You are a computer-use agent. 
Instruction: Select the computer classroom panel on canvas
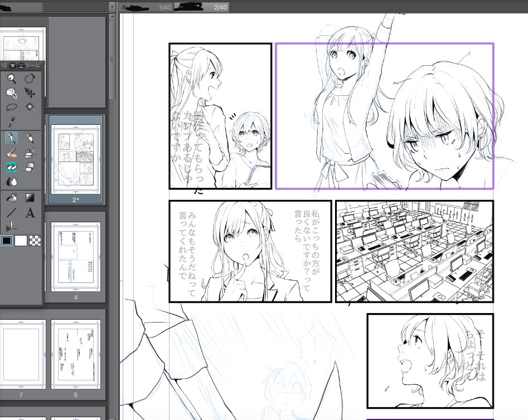tap(414, 251)
